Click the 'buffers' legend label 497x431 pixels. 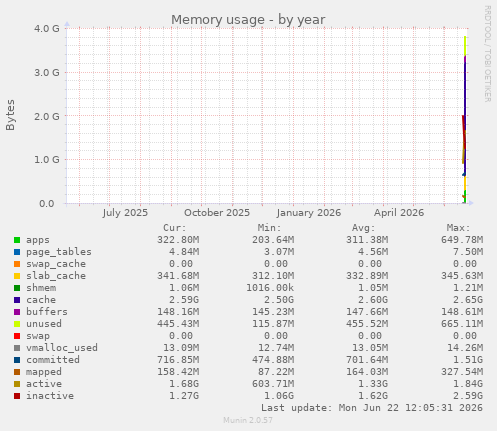pyautogui.click(x=47, y=312)
